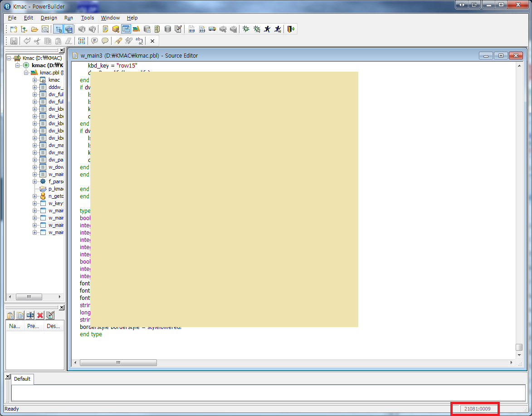Click the bug Debug icon without cursor

(246, 29)
